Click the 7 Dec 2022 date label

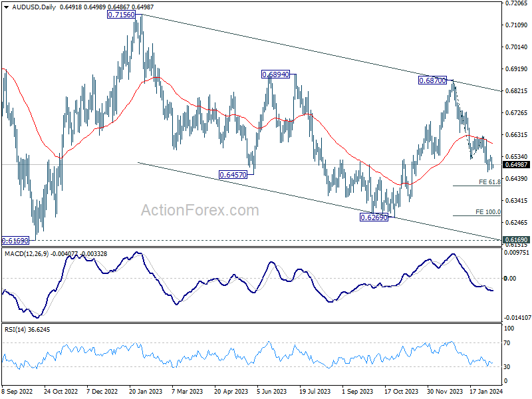pos(102,391)
